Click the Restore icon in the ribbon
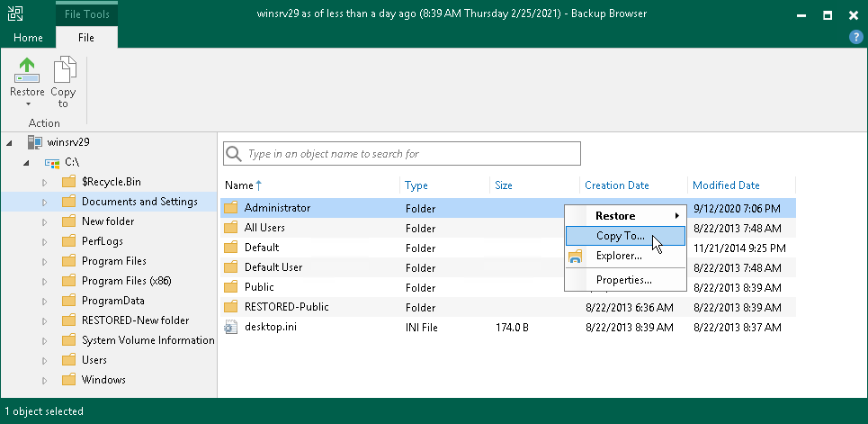 (27, 70)
